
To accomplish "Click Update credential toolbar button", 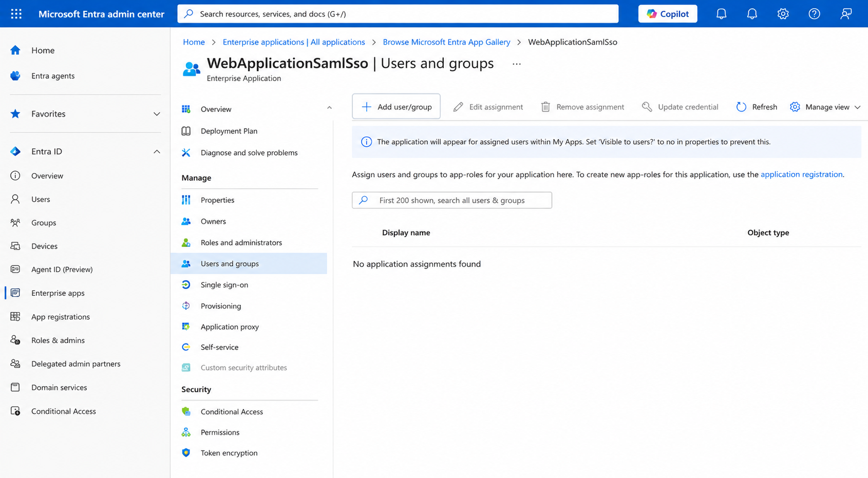I will (680, 107).
